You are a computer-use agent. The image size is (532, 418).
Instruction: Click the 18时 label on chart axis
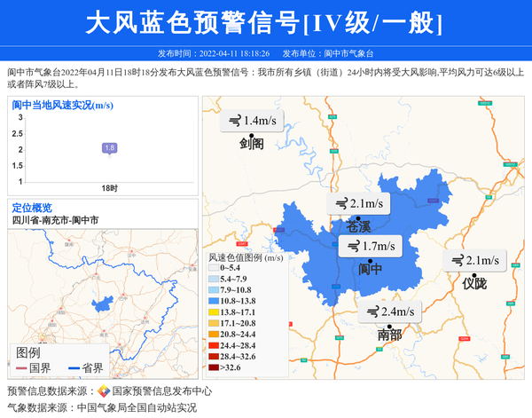[x=109, y=188]
